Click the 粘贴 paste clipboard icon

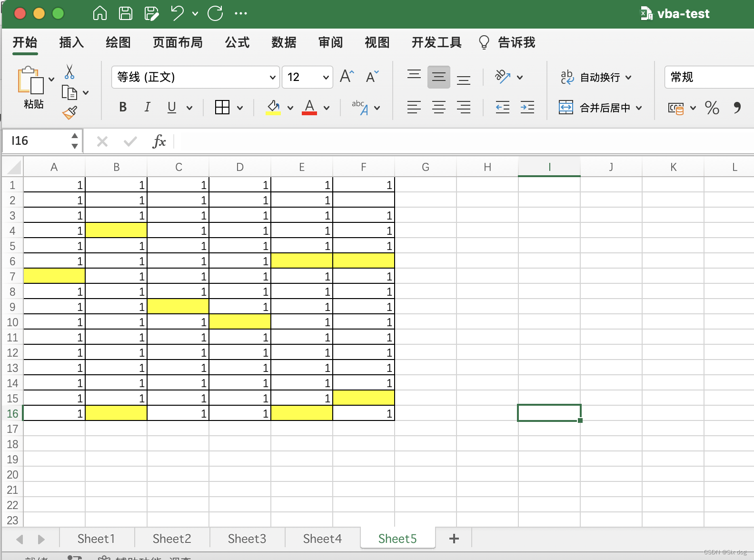(30, 80)
